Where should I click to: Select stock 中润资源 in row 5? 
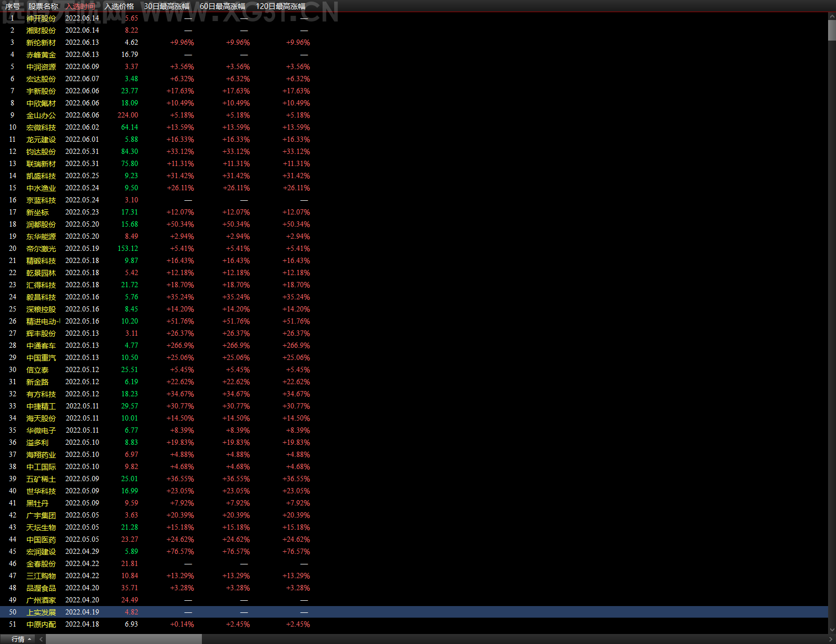[41, 67]
